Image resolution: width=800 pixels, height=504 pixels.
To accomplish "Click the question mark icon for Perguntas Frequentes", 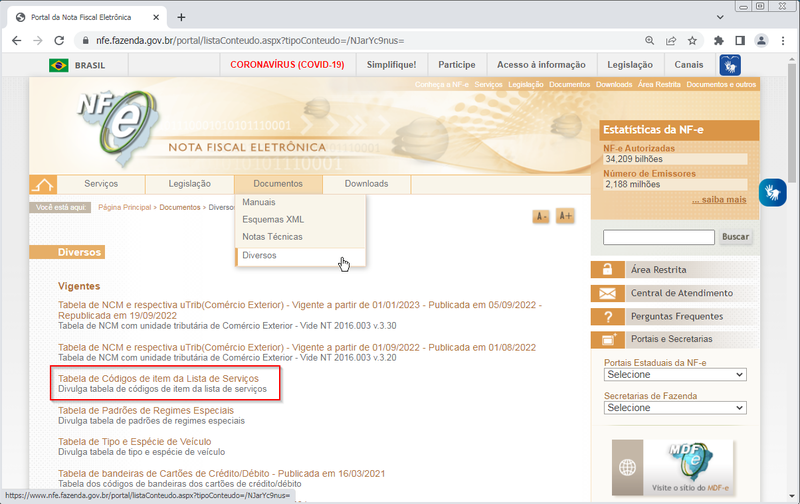I will [608, 317].
